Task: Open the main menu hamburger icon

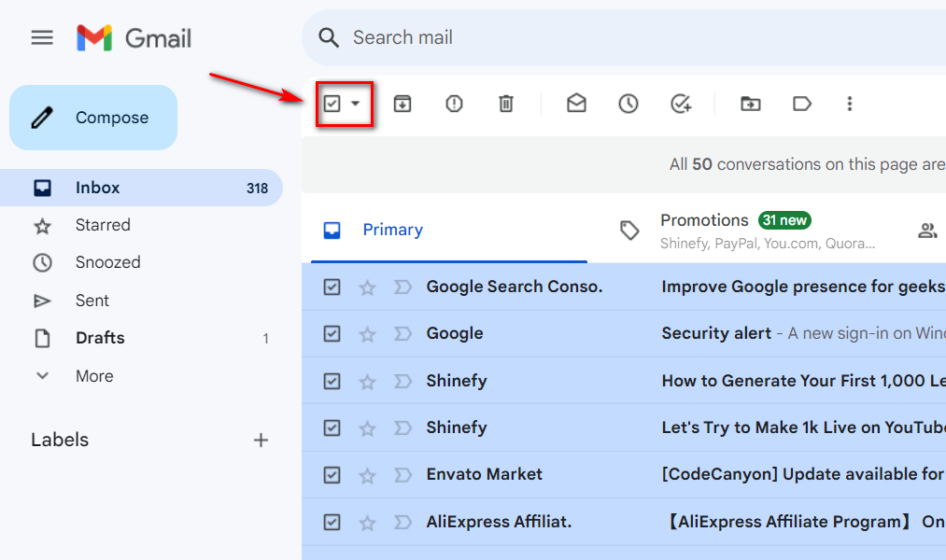Action: pyautogui.click(x=42, y=38)
